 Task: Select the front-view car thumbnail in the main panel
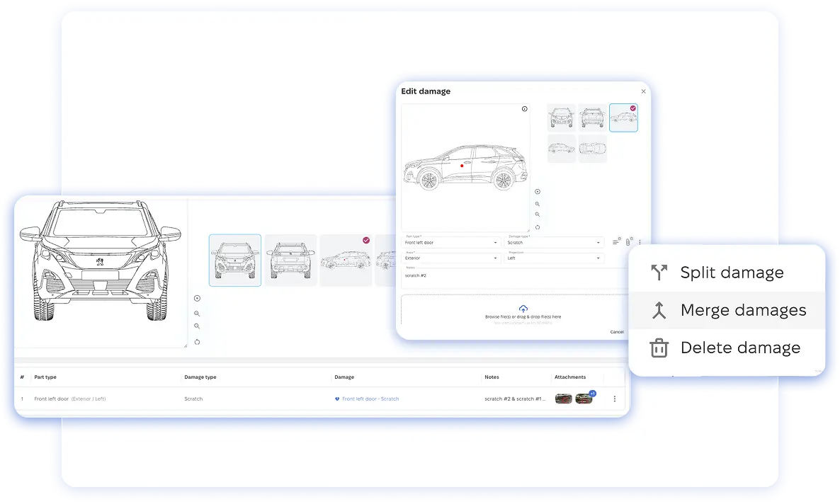click(235, 260)
